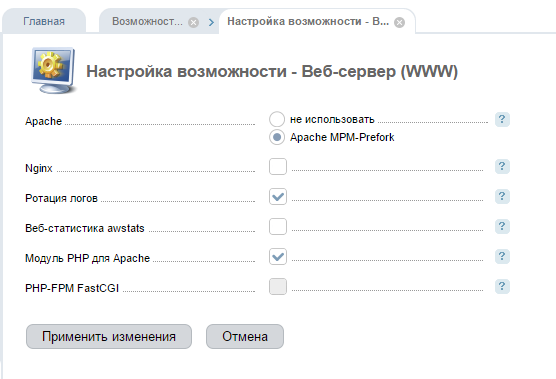
Task: Select the 'не использовать' radio option
Action: [x=277, y=119]
